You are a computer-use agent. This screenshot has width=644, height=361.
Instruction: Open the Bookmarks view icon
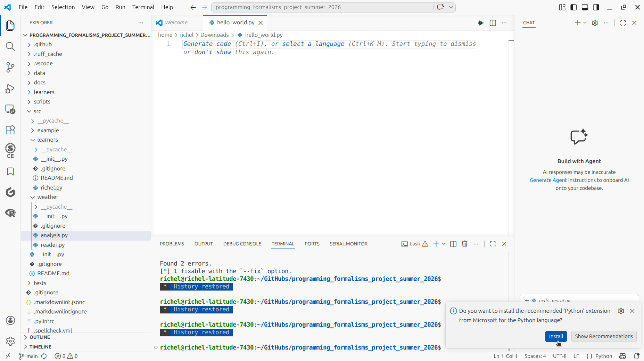tap(10, 171)
